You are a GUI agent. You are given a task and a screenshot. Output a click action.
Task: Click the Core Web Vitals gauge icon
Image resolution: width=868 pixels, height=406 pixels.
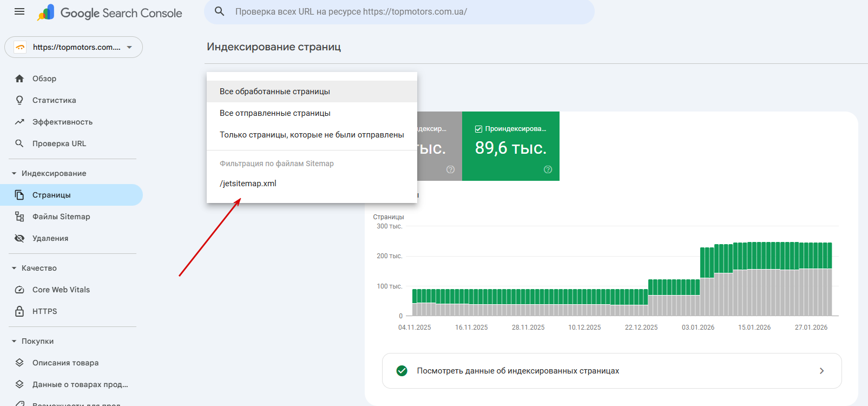click(19, 290)
